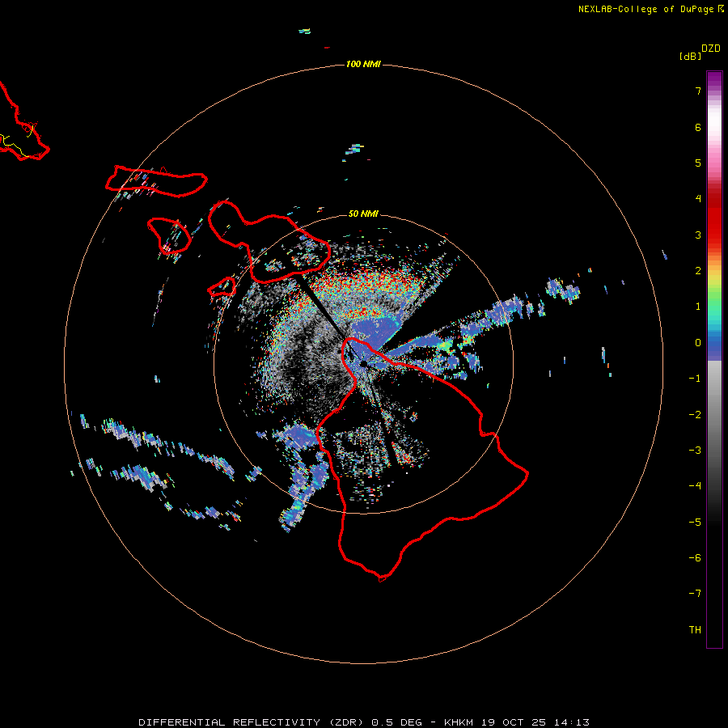Viewport: 728px width, 728px height.
Task: Click the 14:13 timestamp in the caption
Action: coord(572,722)
